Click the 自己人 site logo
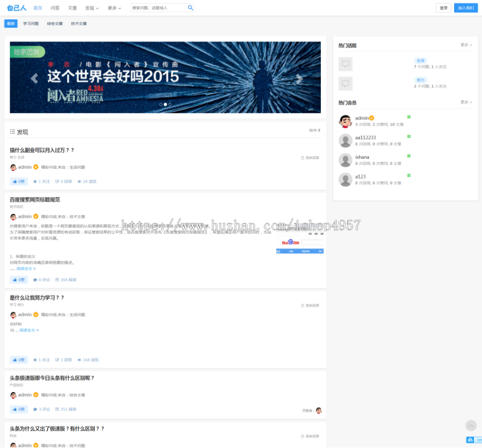This screenshot has height=448, width=482. click(x=17, y=8)
